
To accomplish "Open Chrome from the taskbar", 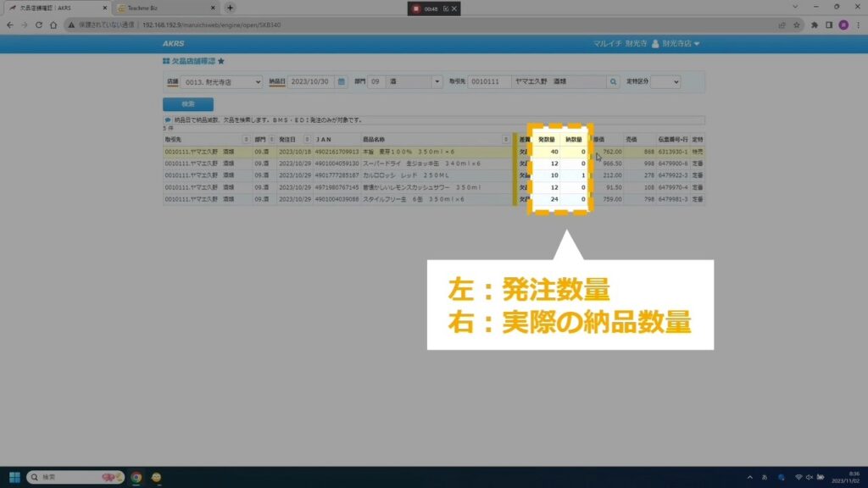I will (136, 477).
